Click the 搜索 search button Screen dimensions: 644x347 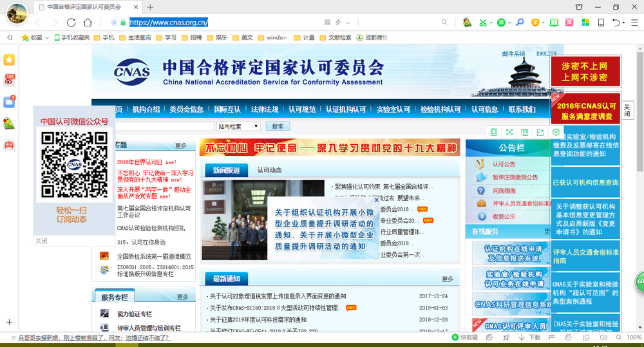278,126
